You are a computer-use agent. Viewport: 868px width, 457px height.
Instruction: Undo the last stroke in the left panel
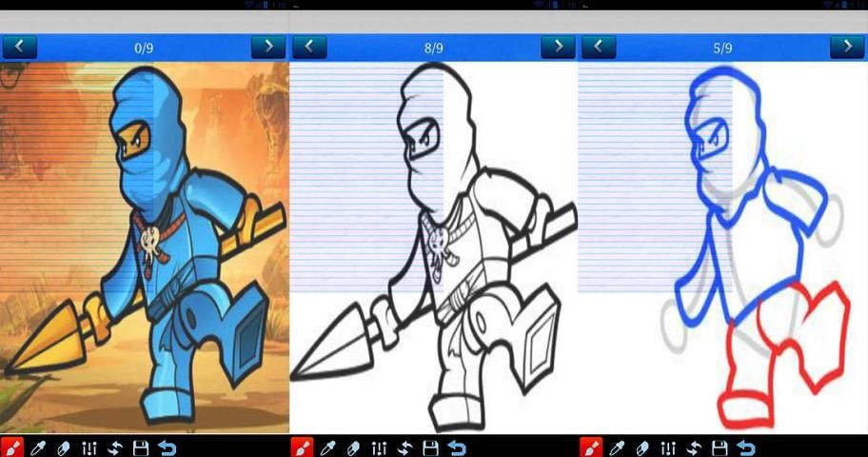tap(168, 447)
